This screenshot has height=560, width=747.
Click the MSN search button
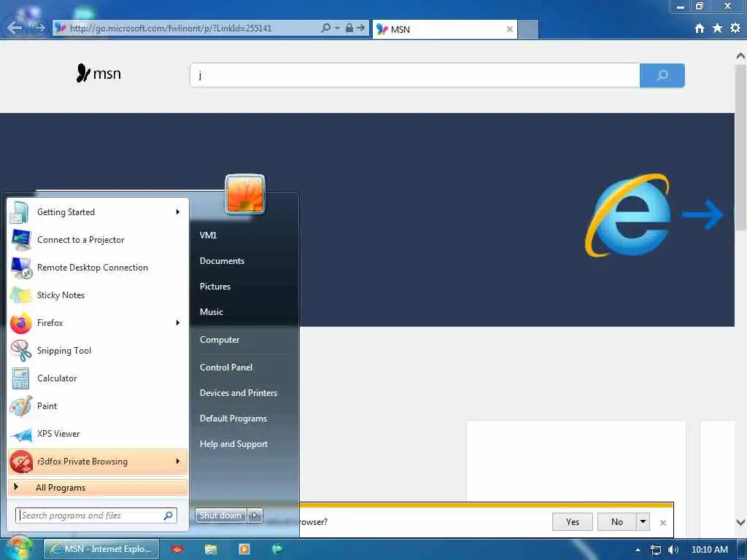[x=662, y=75]
